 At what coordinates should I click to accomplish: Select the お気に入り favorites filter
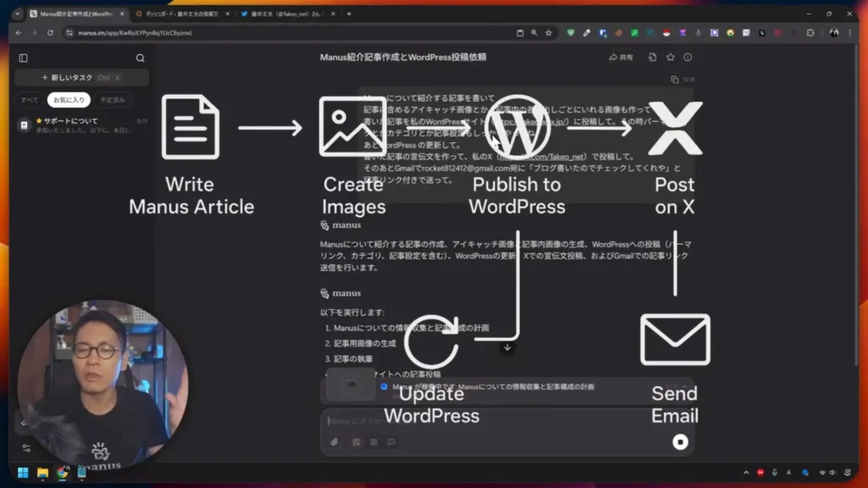click(x=69, y=100)
